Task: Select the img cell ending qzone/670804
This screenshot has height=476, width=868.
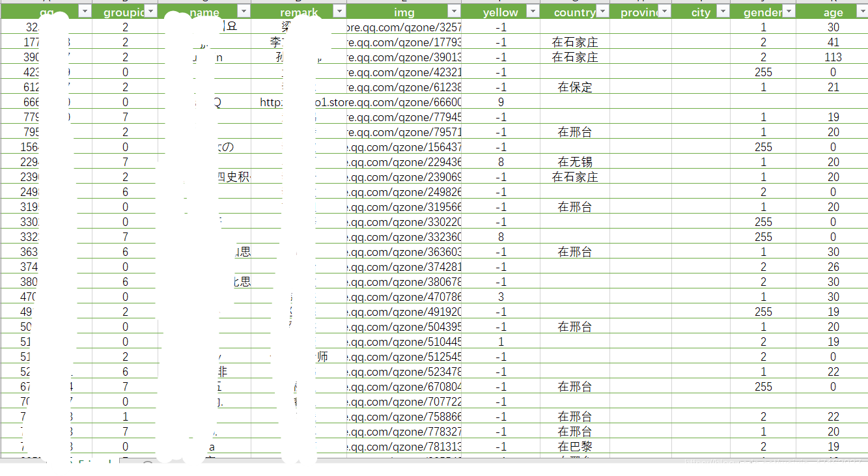Action: [x=404, y=387]
